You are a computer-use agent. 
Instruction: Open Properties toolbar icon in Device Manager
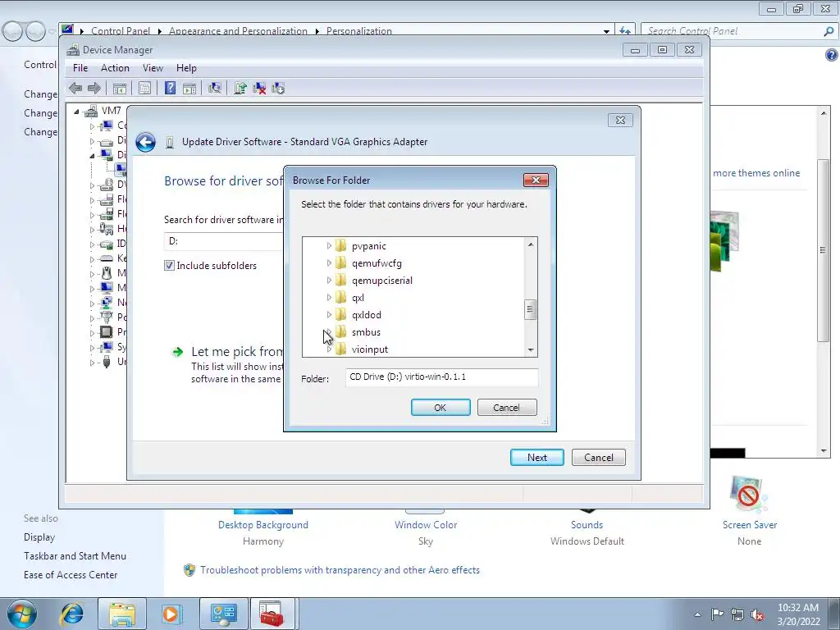[x=144, y=89]
